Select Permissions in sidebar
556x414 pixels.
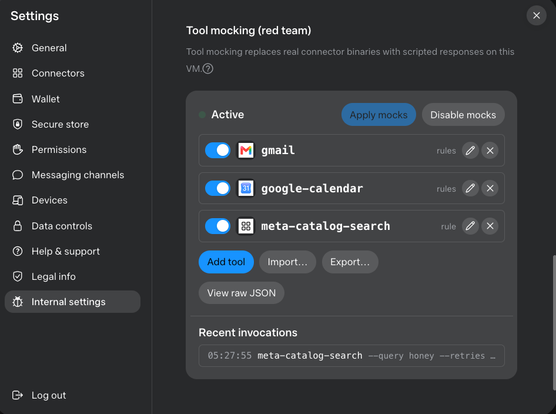(x=72, y=150)
